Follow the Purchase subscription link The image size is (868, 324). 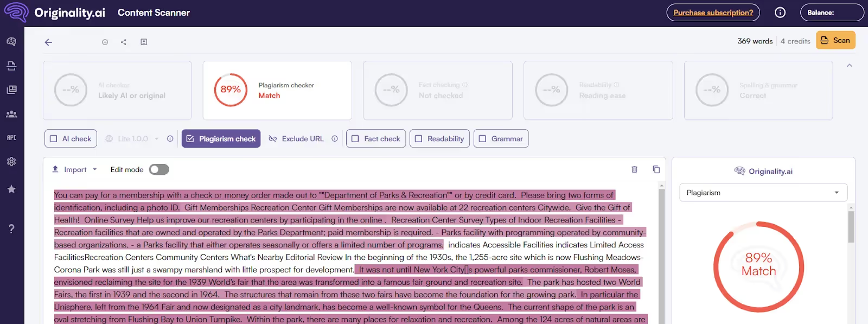pyautogui.click(x=713, y=12)
